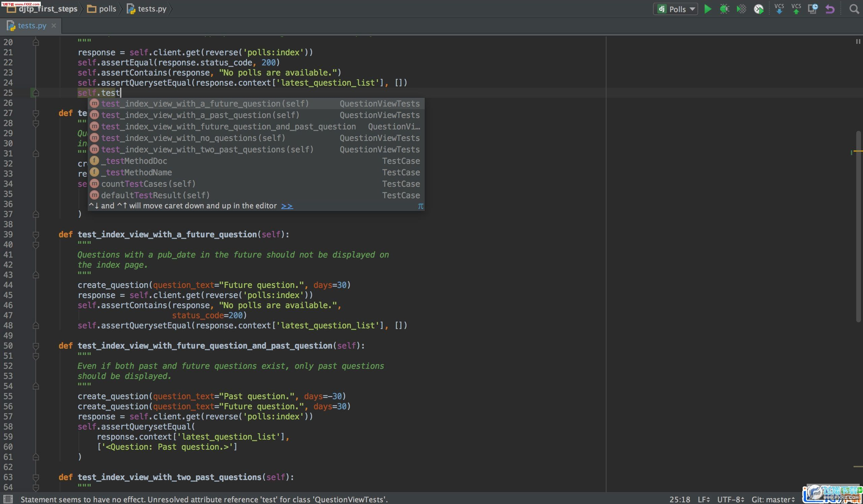The height and width of the screenshot is (504, 863).
Task: Revert changes with purple arrow
Action: 830,9
